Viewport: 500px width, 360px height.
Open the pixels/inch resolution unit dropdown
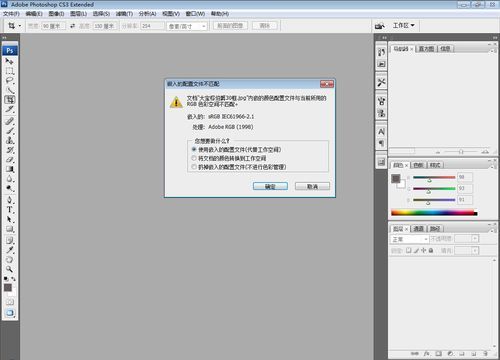187,26
